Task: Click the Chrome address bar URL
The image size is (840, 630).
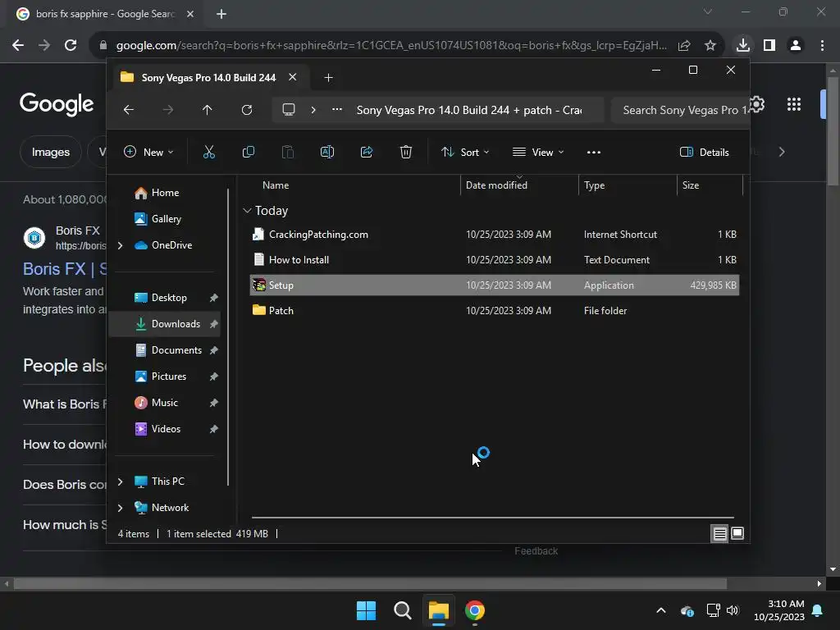Action: coord(391,46)
